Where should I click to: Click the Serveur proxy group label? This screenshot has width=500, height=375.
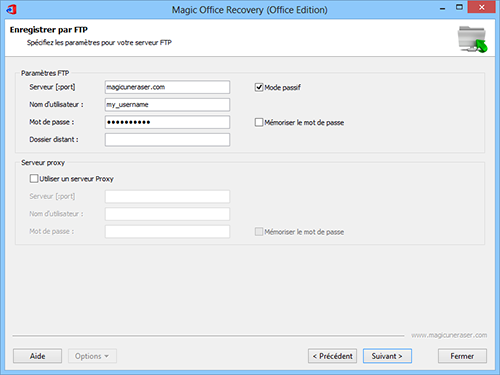coord(43,163)
